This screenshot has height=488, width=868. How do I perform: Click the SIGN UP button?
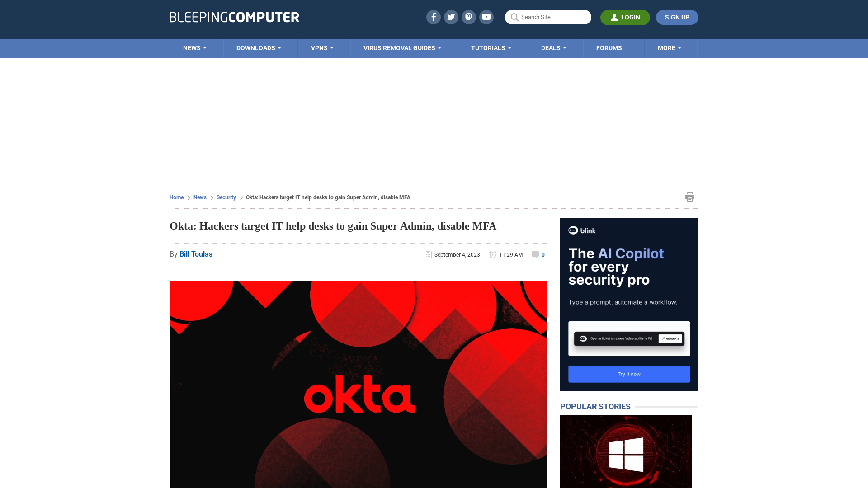[x=677, y=17]
